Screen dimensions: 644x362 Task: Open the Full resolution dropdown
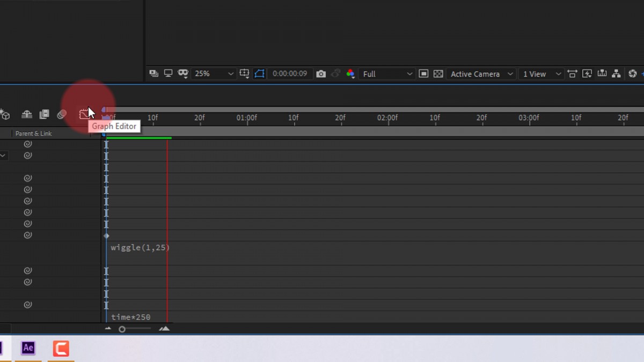coord(387,73)
